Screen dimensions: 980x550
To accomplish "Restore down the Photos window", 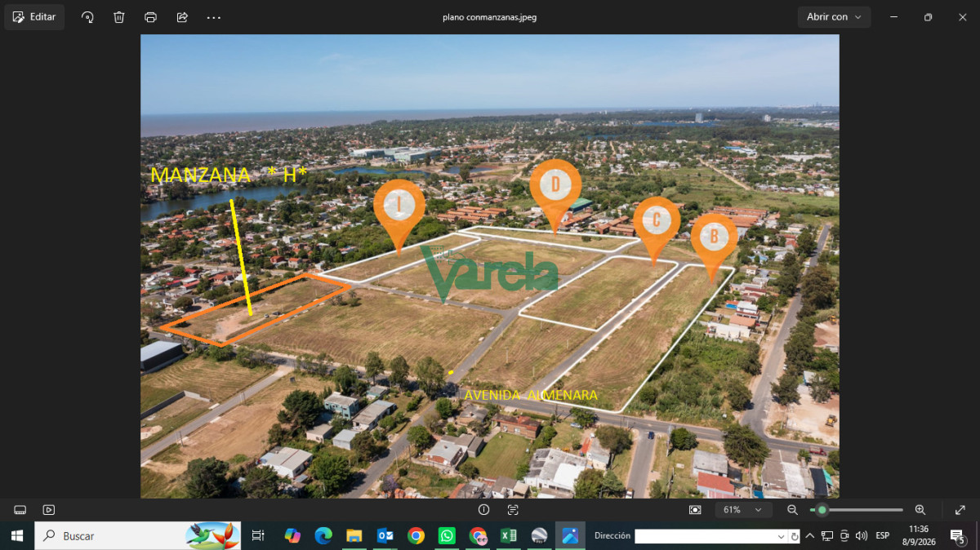I will click(x=928, y=17).
